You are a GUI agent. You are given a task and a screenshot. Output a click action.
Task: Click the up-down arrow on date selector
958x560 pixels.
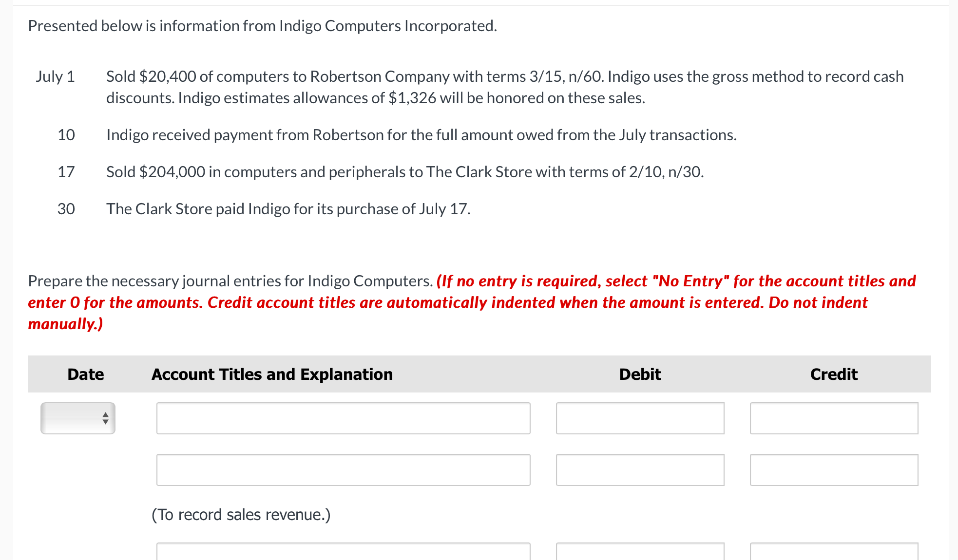pos(104,418)
